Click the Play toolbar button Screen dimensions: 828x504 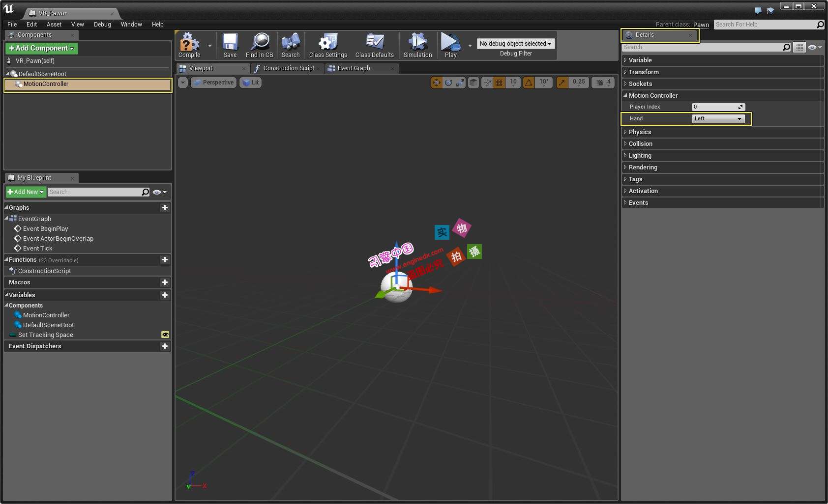450,45
